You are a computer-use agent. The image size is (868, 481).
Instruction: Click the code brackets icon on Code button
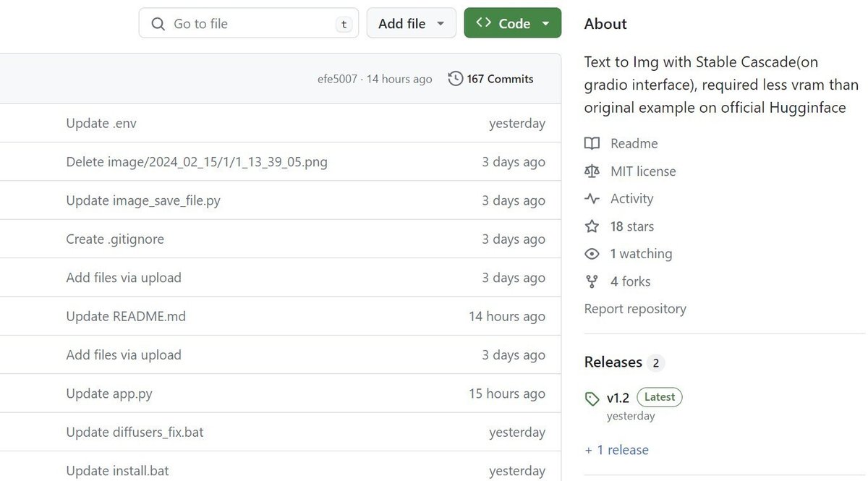tap(484, 23)
